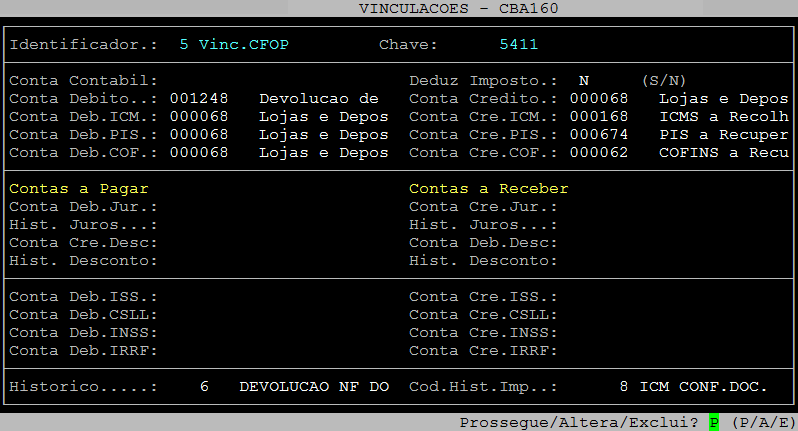Select the Identificador field value Vinc.CFOP
Image resolution: width=798 pixels, height=431 pixels.
point(234,45)
